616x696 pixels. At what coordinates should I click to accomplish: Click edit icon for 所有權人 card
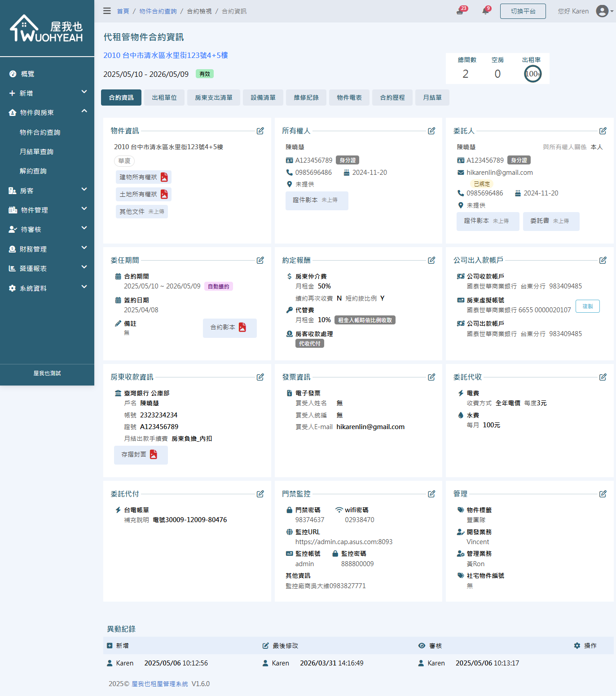point(431,131)
